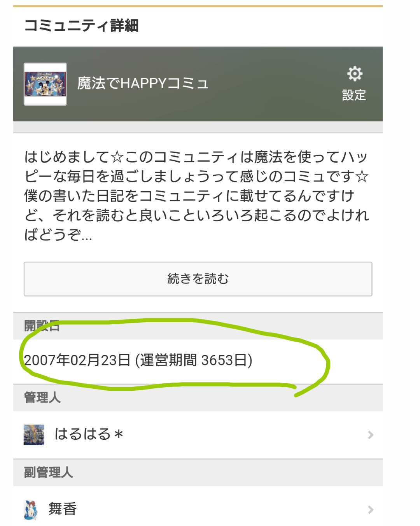Tap the 続きを読む button
The height and width of the screenshot is (526, 420).
pyautogui.click(x=198, y=279)
